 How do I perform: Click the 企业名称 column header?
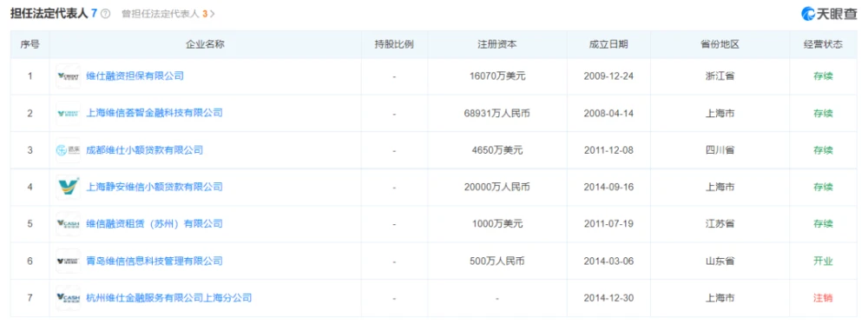click(x=205, y=44)
